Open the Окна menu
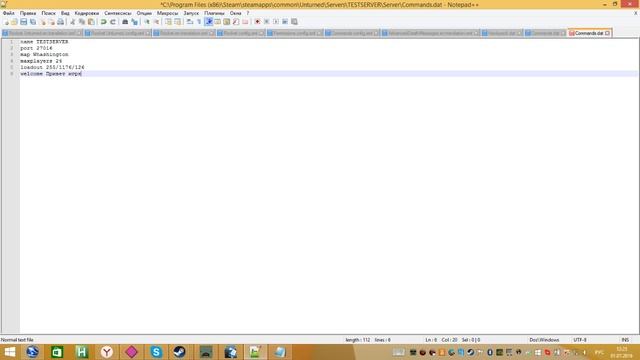Image resolution: width=640 pixels, height=360 pixels. (x=235, y=13)
